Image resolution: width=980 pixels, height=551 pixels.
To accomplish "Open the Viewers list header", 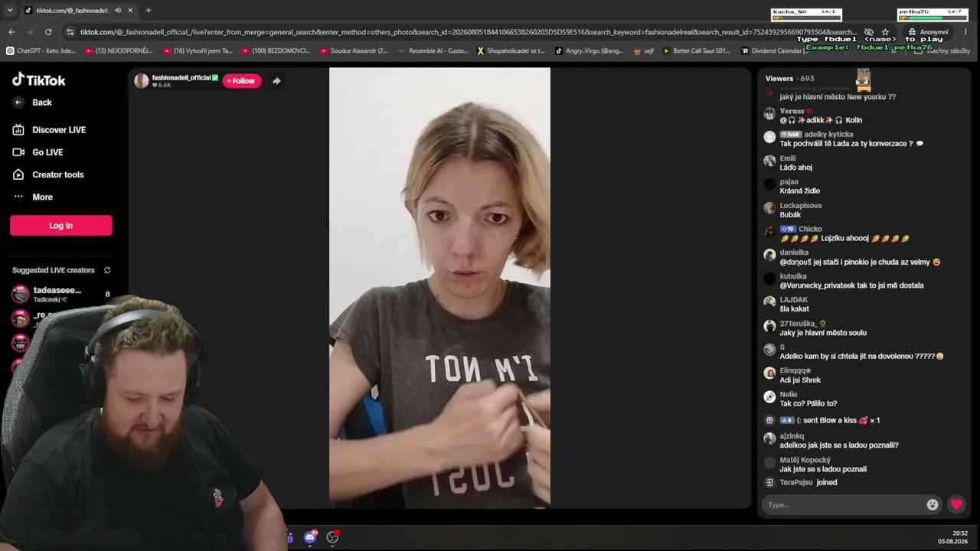I will (789, 79).
